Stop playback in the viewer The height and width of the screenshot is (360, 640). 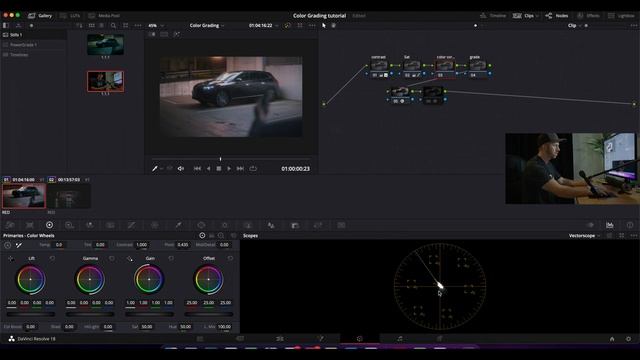click(x=219, y=168)
